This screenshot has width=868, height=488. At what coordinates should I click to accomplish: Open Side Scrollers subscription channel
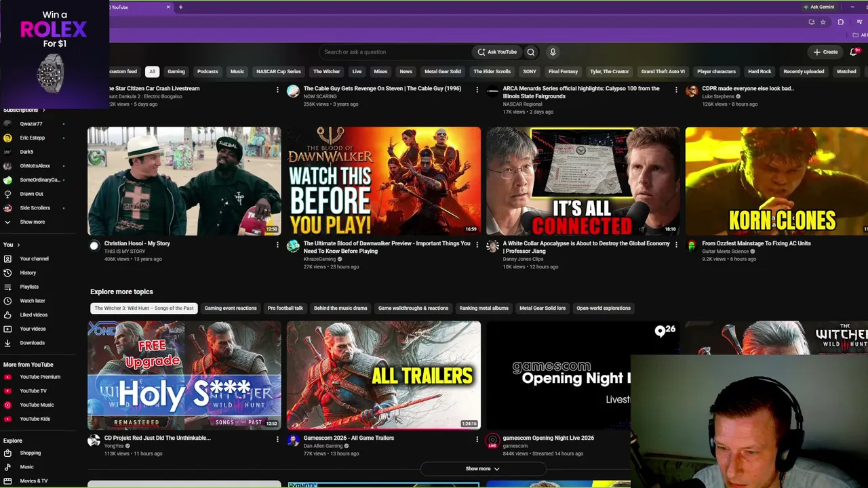tap(35, 208)
